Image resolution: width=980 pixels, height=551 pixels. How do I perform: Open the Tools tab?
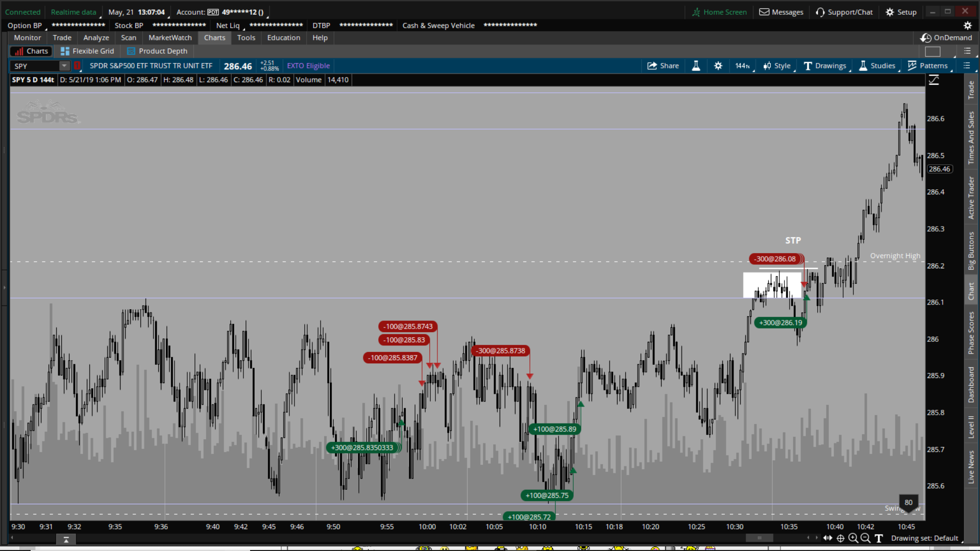246,38
